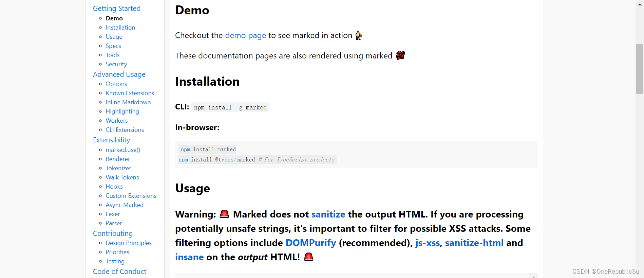Click the npm install @types/marked line

pyautogui.click(x=257, y=160)
